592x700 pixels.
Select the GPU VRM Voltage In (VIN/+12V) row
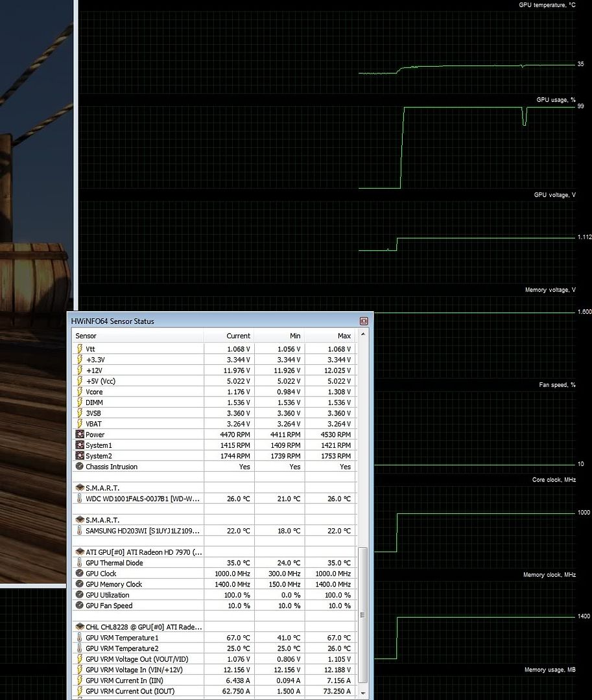tap(214, 670)
